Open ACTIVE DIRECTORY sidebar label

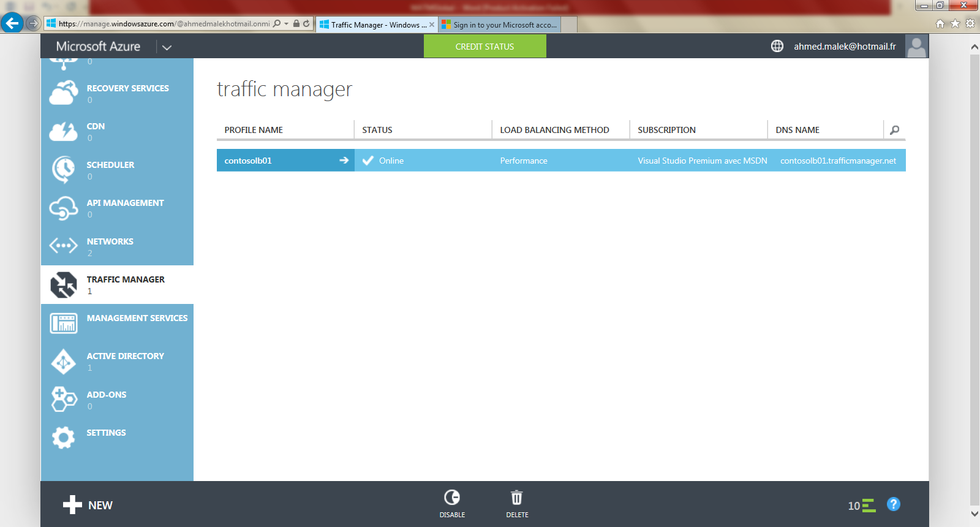[125, 356]
